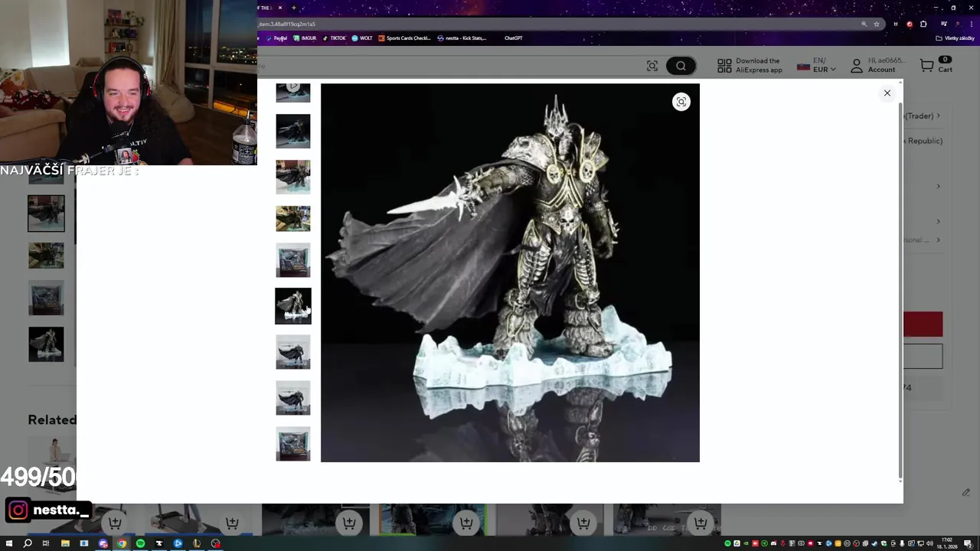The height and width of the screenshot is (551, 980).
Task: Expand the Trader seller info chevron
Action: (939, 116)
